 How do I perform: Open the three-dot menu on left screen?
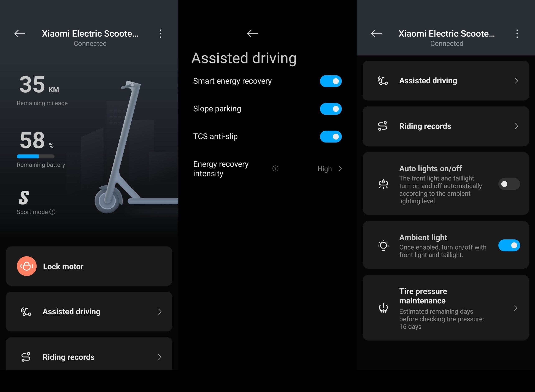[160, 34]
